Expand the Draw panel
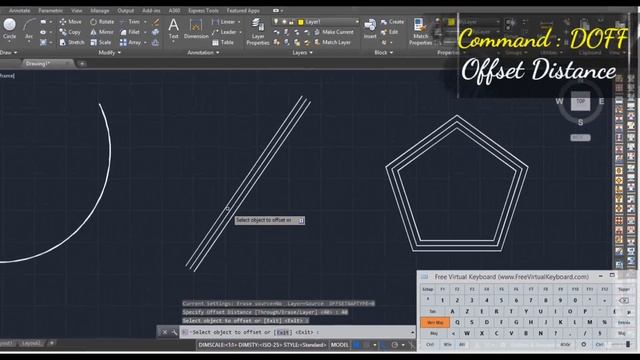Screen dimensions: 640x360 9,52
